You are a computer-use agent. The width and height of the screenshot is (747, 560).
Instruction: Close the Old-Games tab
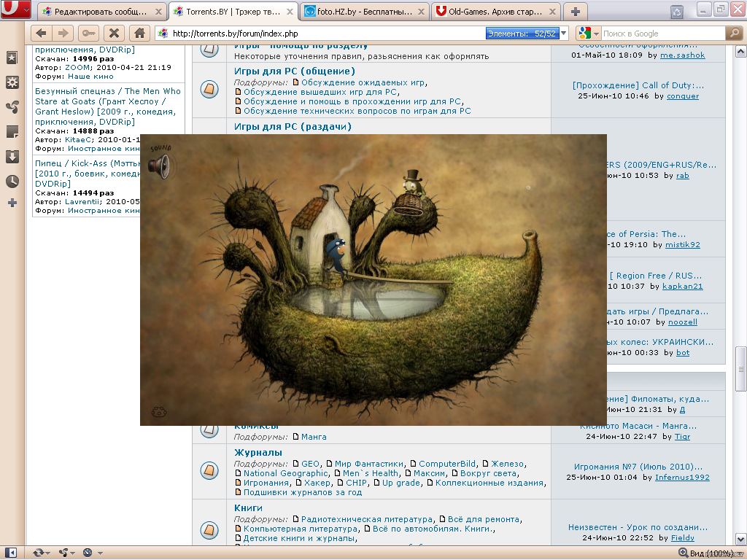[552, 12]
